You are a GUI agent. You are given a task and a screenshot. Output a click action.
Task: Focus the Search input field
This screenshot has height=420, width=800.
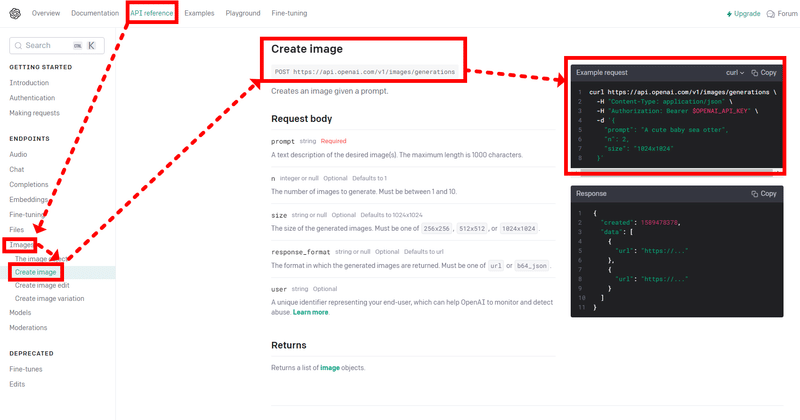coord(57,45)
